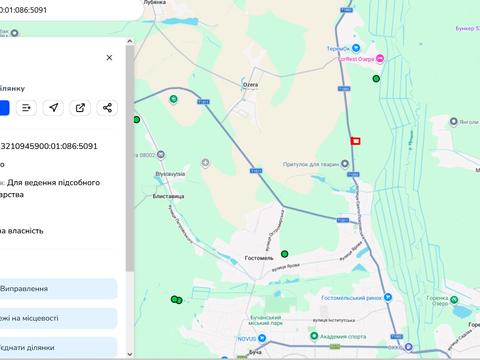
Task: Click the green dot near Гостомель
Action: [x=284, y=254]
